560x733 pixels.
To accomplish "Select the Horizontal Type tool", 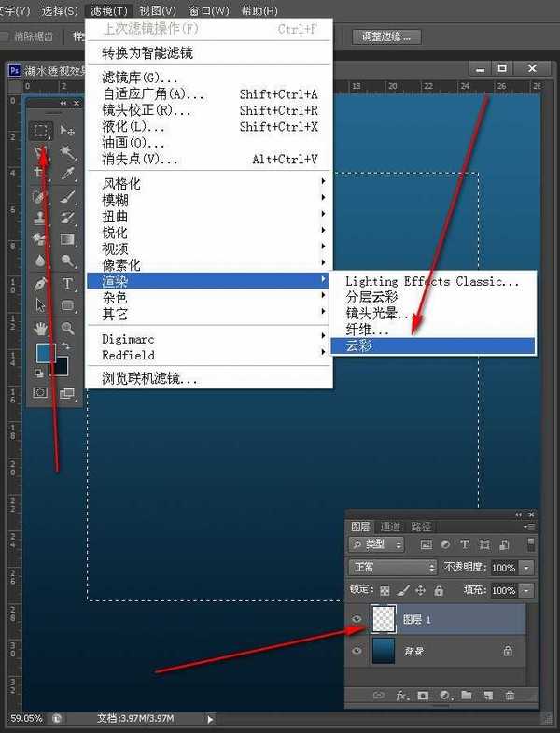I will 67,283.
